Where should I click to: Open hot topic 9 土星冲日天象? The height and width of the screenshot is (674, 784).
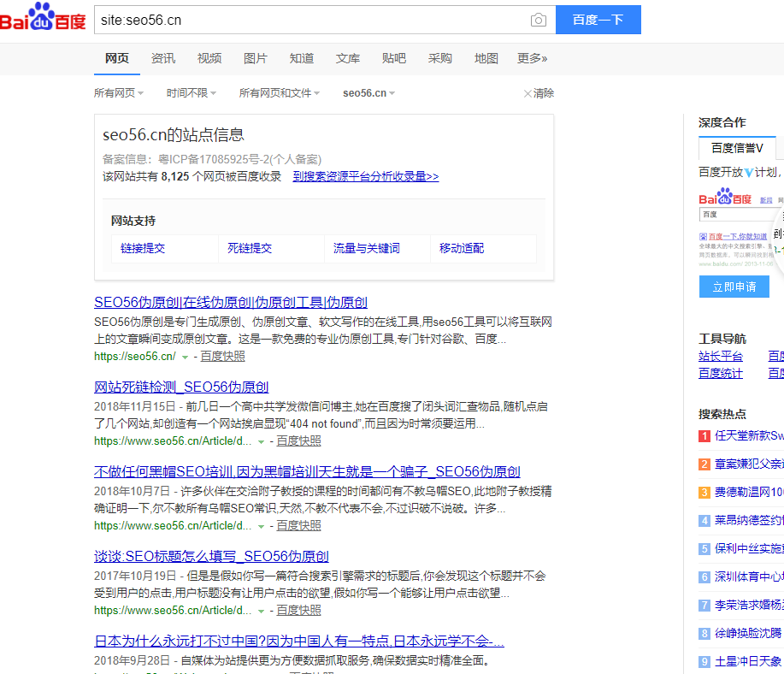(x=748, y=661)
